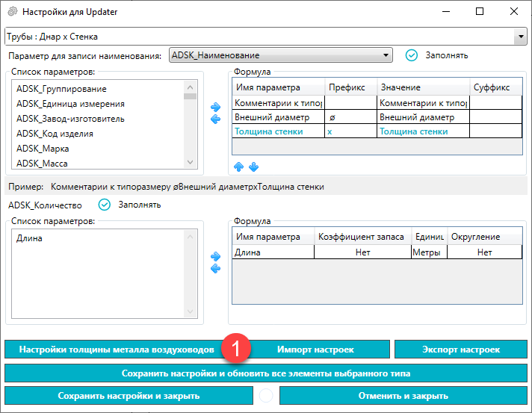Click Значение cell of Внешний диаметр row

tap(423, 117)
